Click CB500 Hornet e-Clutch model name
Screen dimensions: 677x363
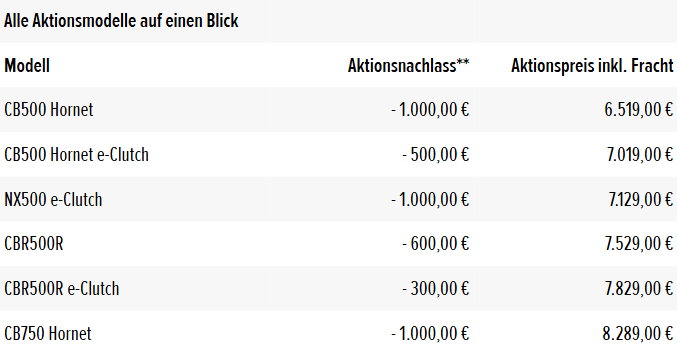(x=76, y=155)
